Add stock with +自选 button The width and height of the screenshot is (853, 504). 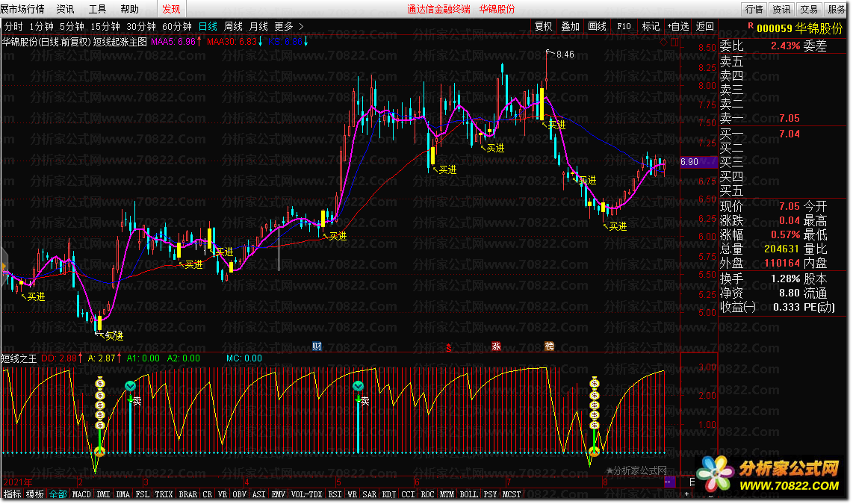click(677, 26)
